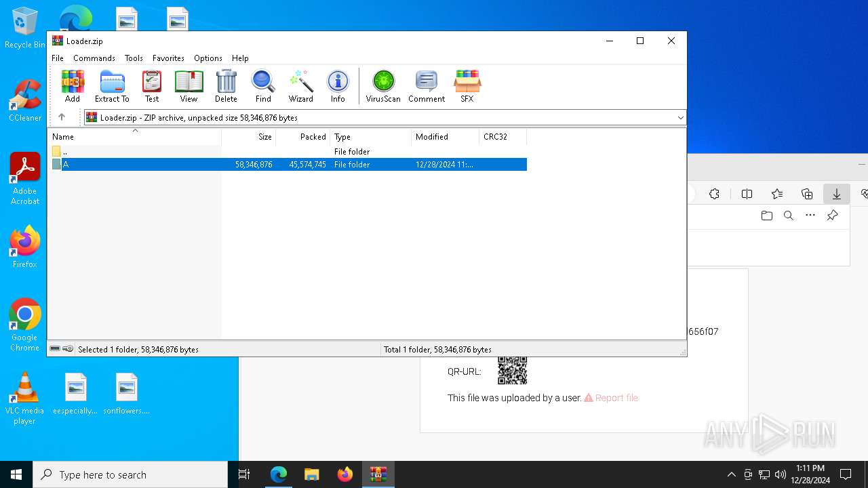This screenshot has height=488, width=868.
Task: Sort by Modified column header
Action: tap(446, 137)
